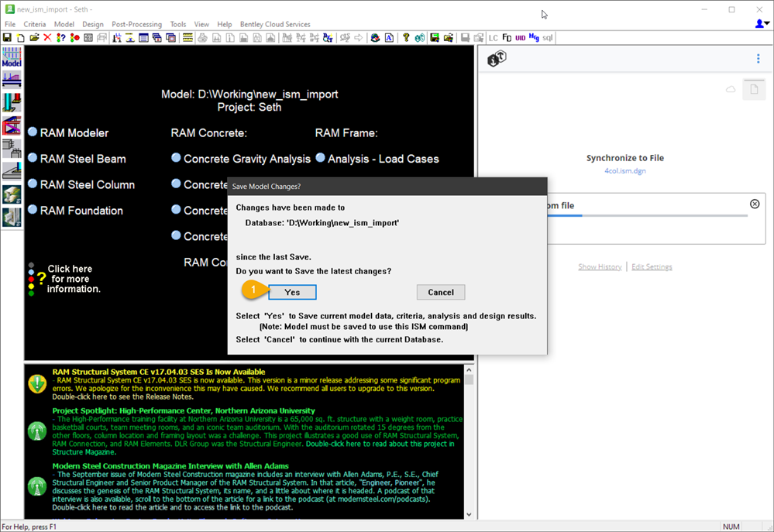774x532 pixels.
Task: Click the red X delete icon in toolbar
Action: pyautogui.click(x=47, y=37)
